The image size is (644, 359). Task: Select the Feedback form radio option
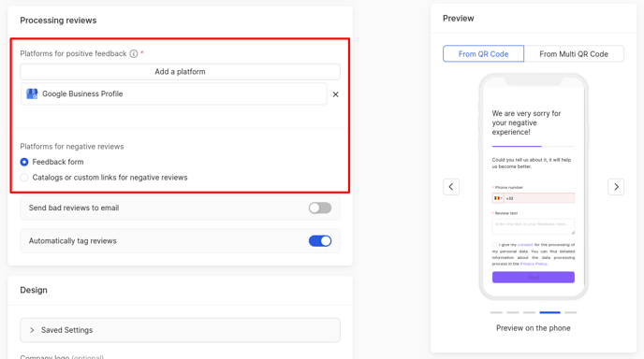point(24,162)
